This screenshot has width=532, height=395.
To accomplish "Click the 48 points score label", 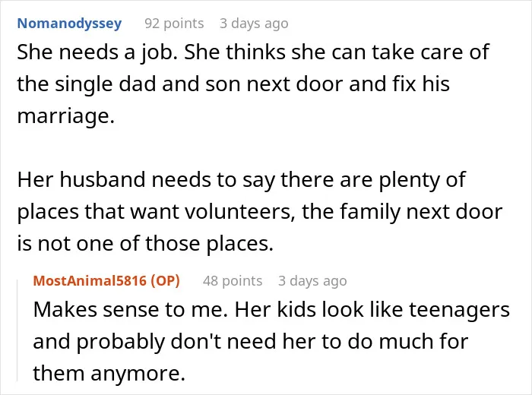I will click(233, 281).
